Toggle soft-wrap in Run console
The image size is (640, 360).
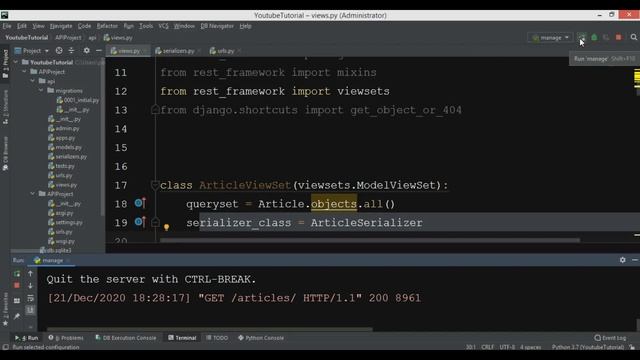(x=30, y=298)
